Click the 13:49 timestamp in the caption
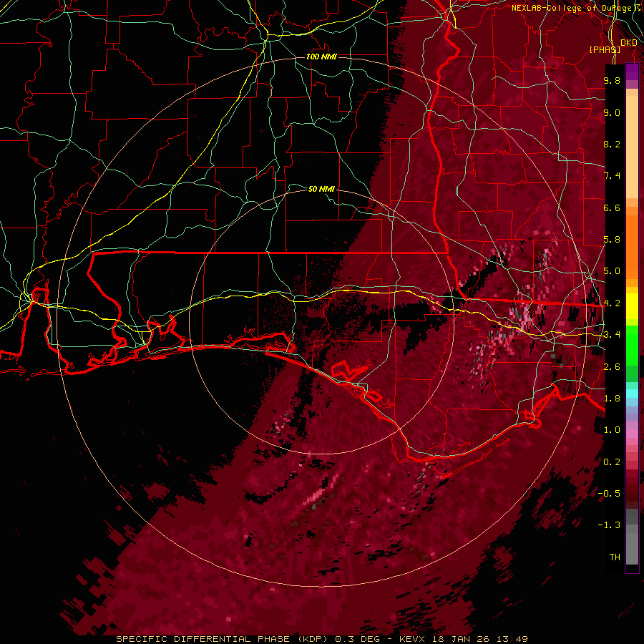Viewport: 644px width, 644px height. click(x=512, y=639)
